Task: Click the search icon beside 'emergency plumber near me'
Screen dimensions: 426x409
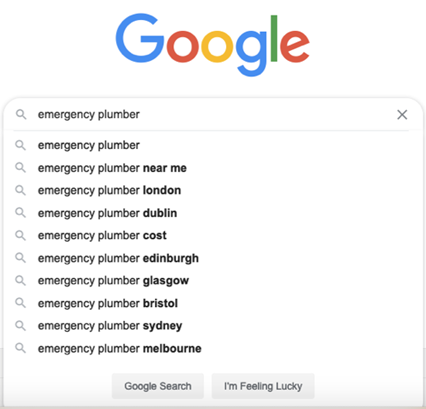Action: [20, 168]
